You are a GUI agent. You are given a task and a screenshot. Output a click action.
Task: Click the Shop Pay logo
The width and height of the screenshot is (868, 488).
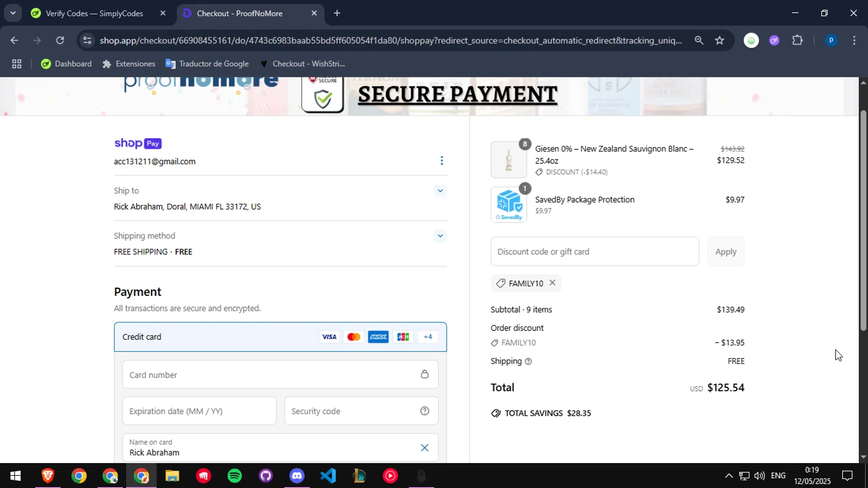138,144
